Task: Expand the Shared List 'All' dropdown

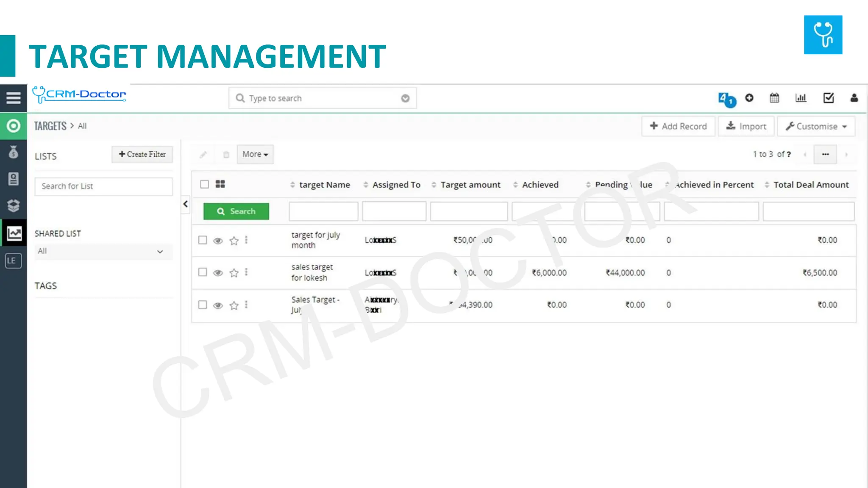Action: coord(103,252)
